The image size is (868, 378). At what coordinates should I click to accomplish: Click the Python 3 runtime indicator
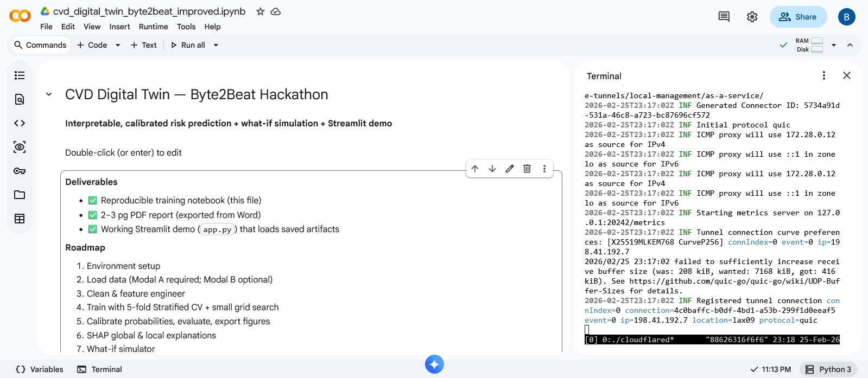tap(828, 369)
